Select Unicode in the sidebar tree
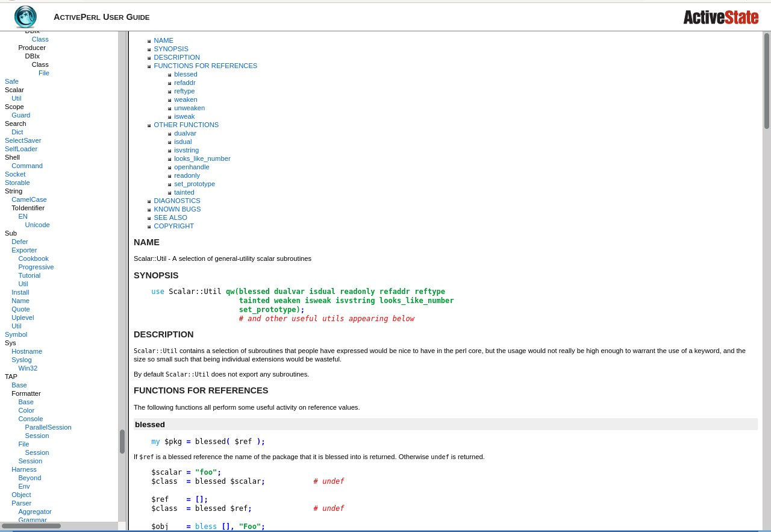 click(37, 225)
